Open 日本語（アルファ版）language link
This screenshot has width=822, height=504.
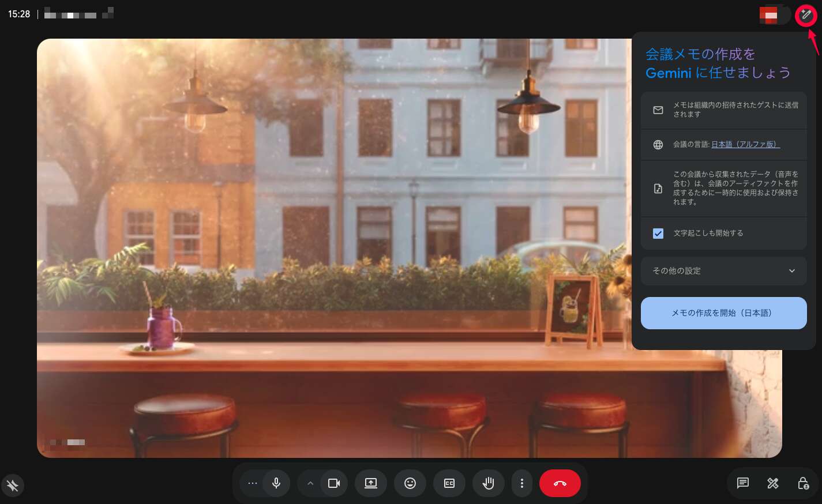[x=745, y=145]
